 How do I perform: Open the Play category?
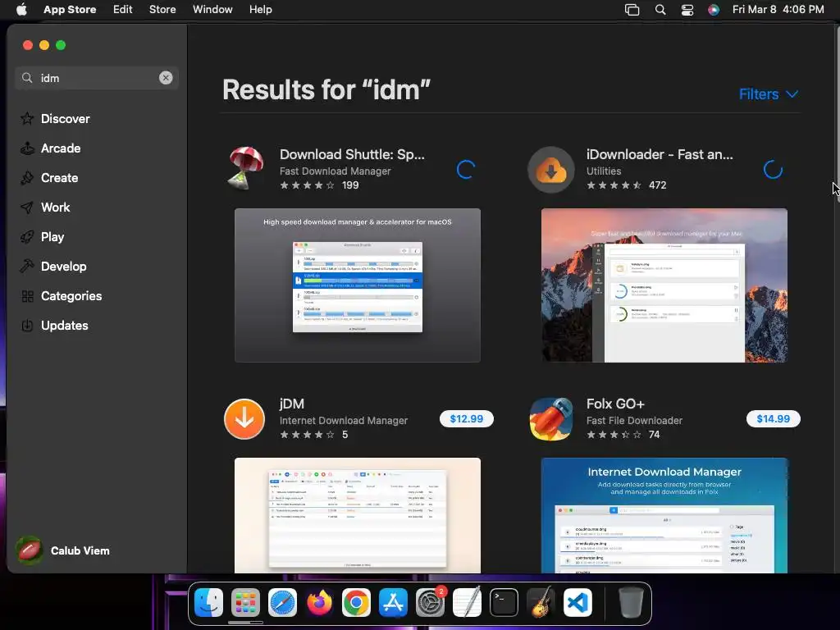pos(43,237)
